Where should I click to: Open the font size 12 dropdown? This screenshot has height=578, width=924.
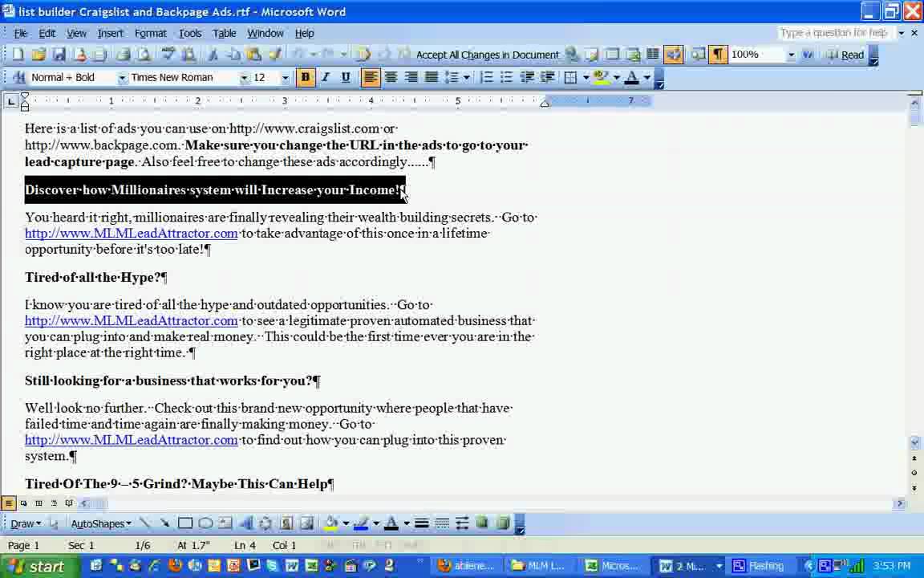click(x=286, y=77)
